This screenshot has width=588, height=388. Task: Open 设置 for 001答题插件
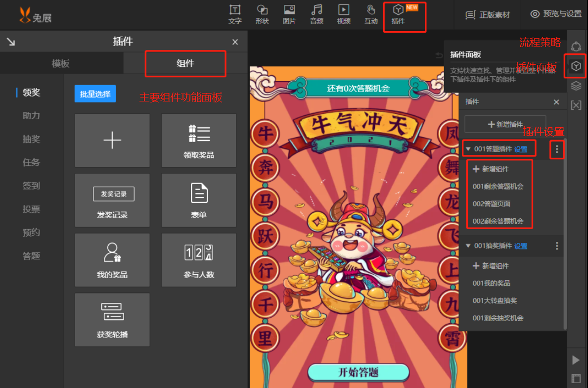click(521, 149)
